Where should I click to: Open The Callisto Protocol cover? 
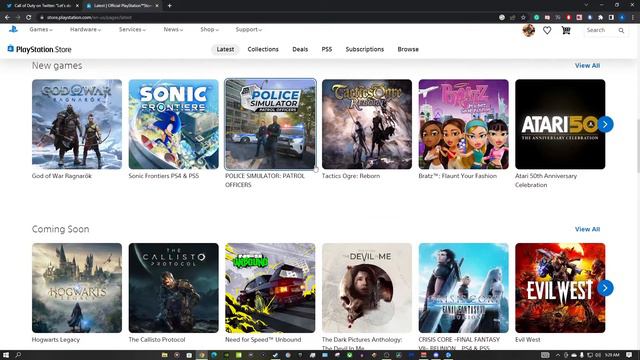tap(173, 288)
